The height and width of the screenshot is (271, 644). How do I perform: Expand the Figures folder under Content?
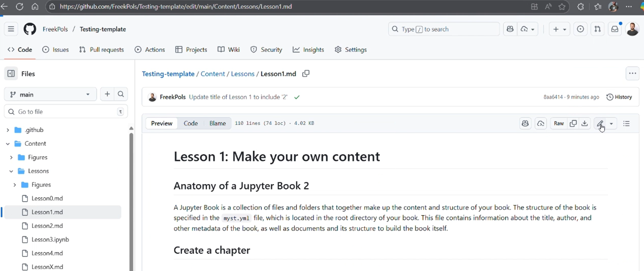coord(11,157)
